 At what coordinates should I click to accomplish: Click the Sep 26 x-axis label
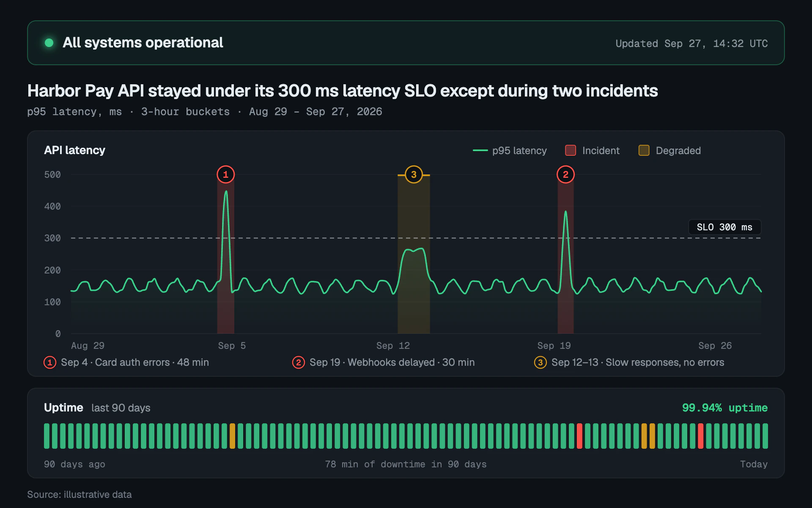tap(715, 345)
